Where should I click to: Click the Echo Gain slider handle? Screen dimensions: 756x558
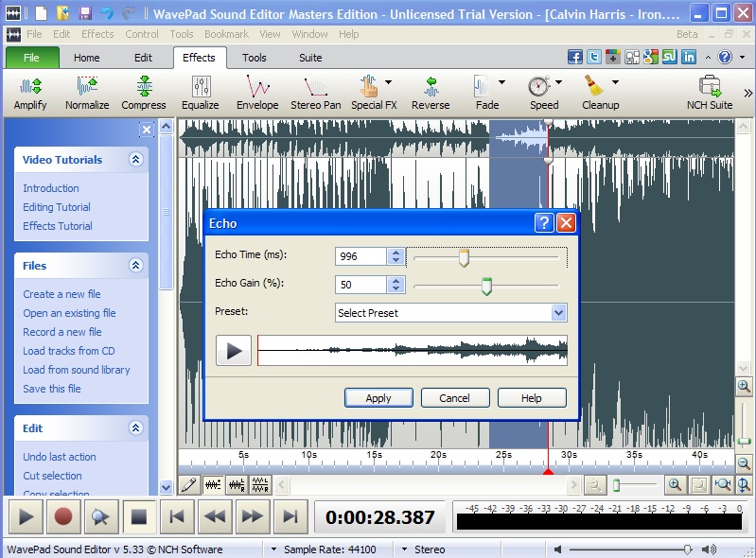pos(486,287)
